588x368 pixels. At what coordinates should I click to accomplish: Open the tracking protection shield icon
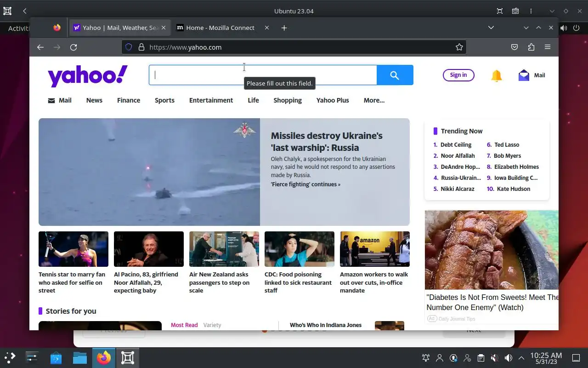129,47
